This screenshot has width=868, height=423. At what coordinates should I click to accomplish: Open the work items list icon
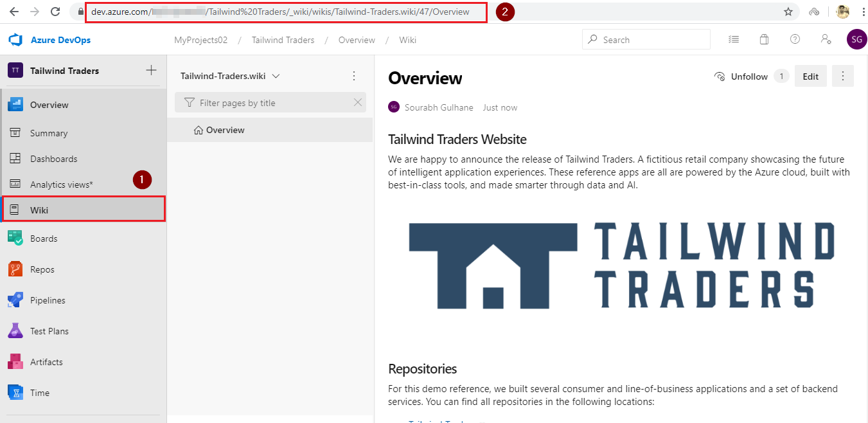point(734,39)
